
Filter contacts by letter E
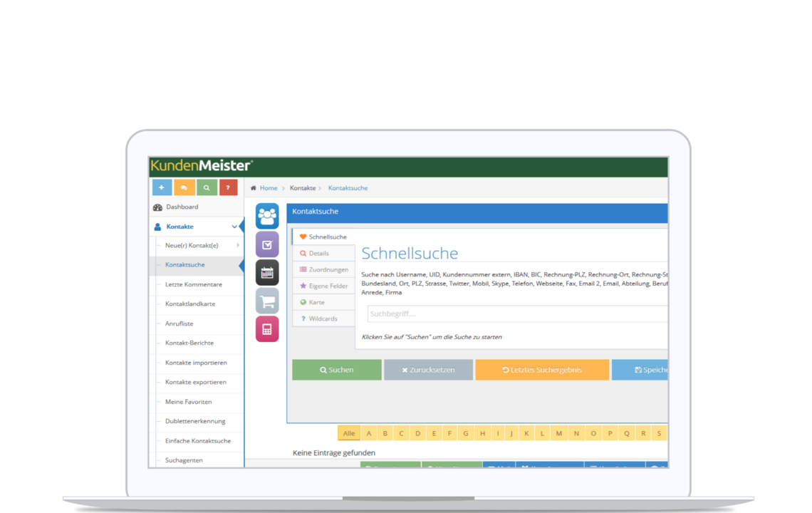434,433
